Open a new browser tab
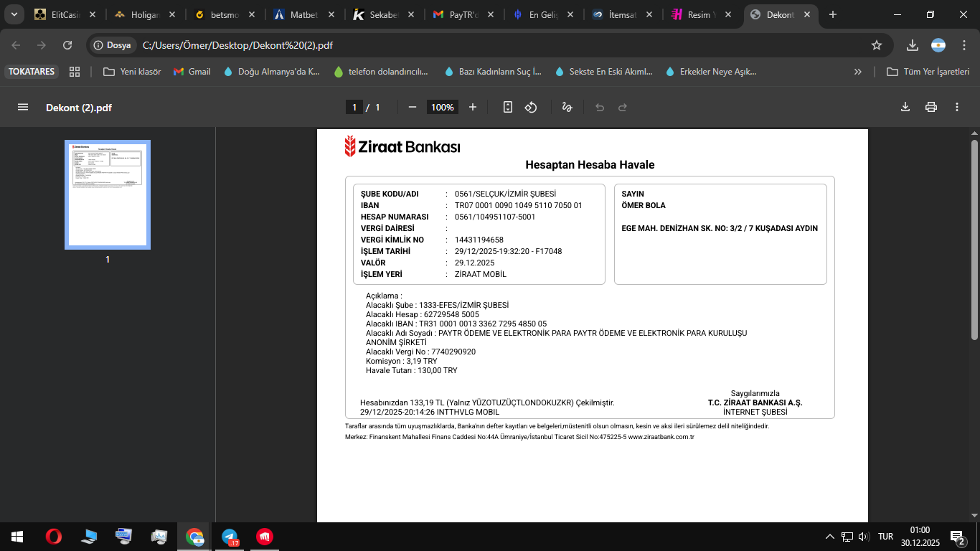The image size is (980, 551). pos(833,14)
